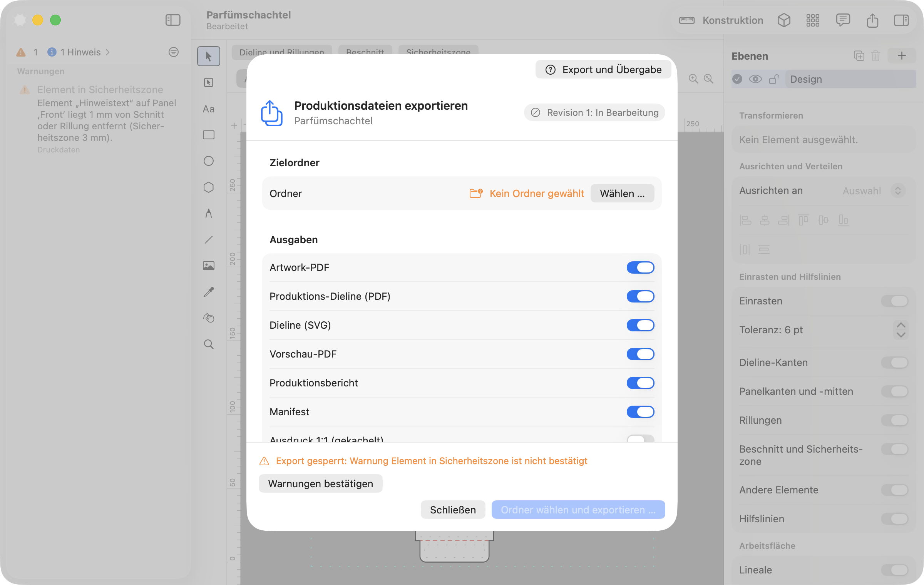Open the Ausrichten an Auswahl dropdown
The image size is (924, 585).
[x=873, y=191]
